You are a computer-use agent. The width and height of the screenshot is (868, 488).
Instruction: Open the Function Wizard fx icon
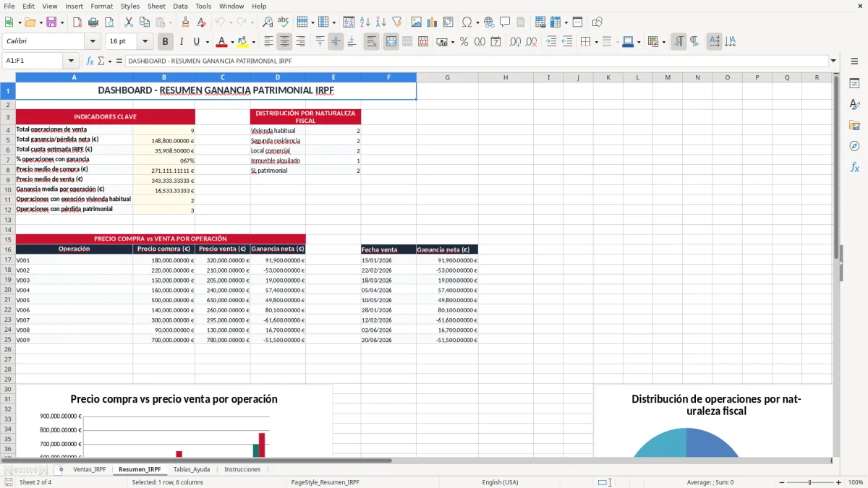coord(90,61)
